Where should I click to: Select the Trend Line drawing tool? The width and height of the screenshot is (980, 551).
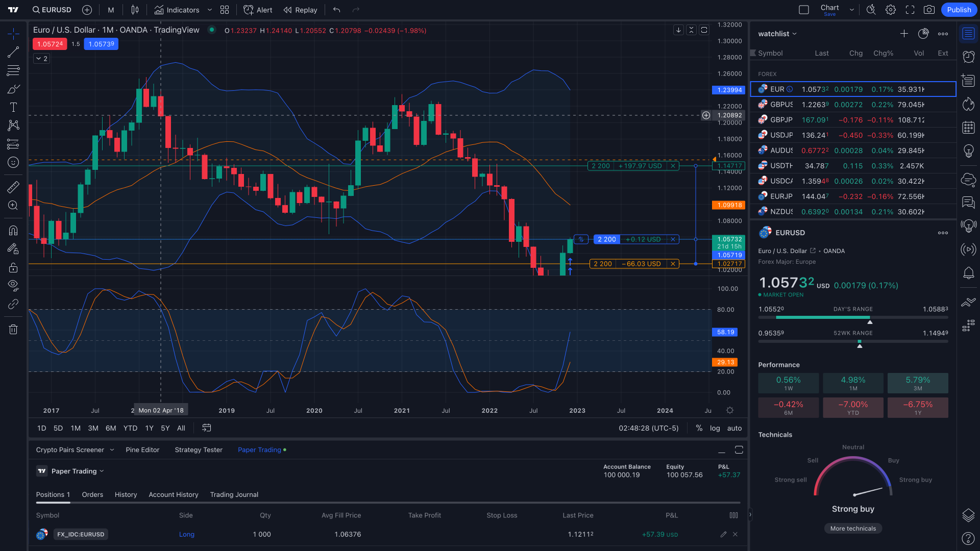(x=13, y=52)
